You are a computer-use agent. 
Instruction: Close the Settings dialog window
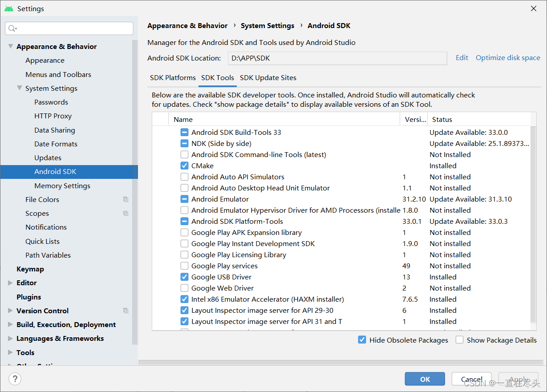[534, 8]
